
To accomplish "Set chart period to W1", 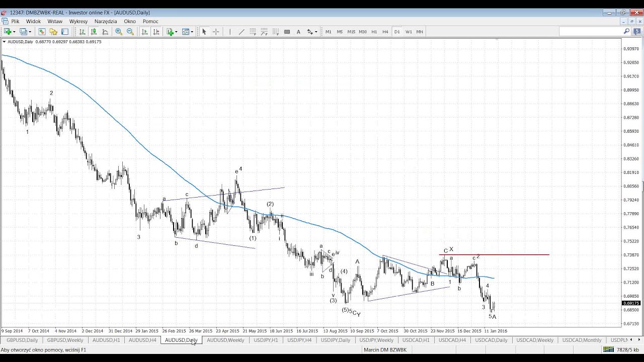I will click(x=409, y=32).
